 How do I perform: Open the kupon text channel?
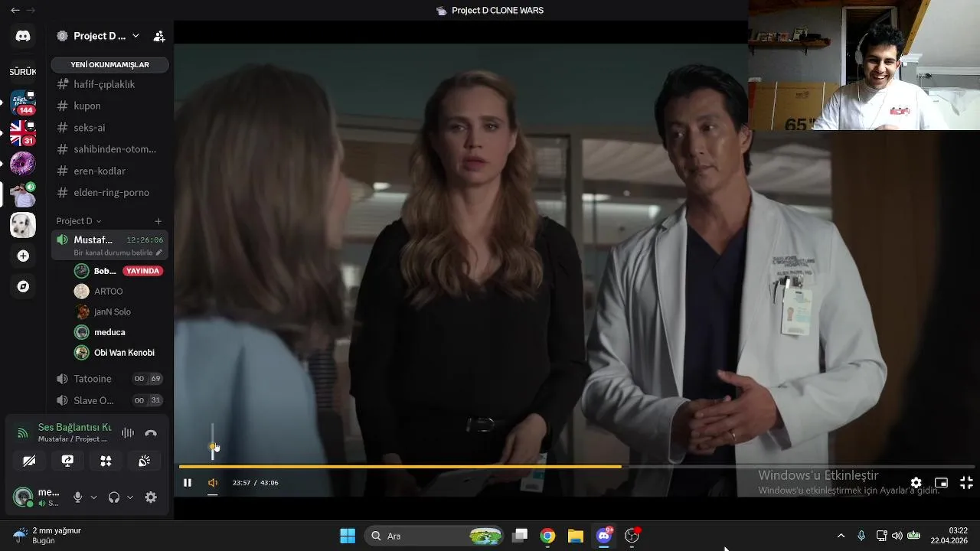coord(110,106)
